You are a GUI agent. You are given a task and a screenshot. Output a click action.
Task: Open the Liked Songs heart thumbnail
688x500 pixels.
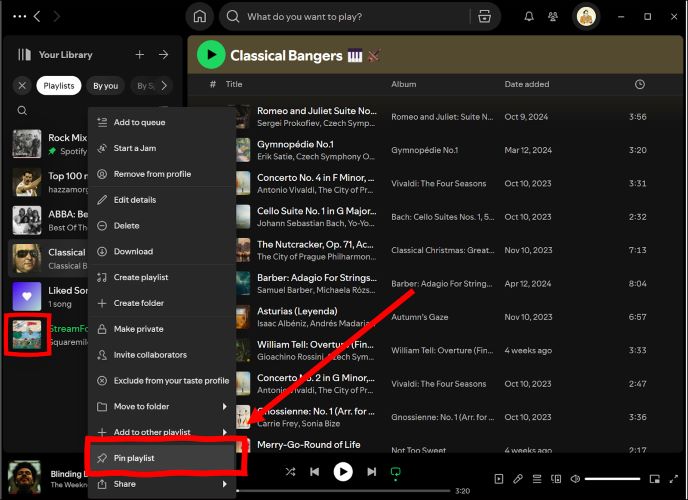pos(27,296)
